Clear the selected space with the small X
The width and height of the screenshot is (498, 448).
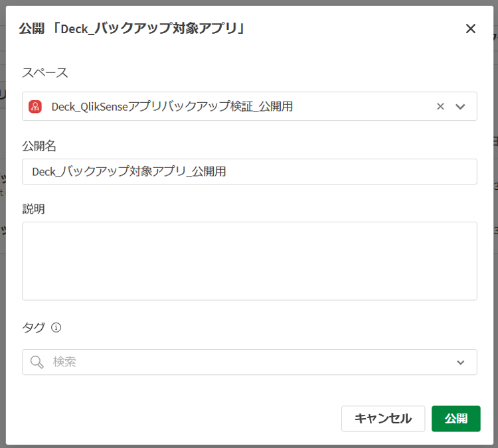click(440, 106)
